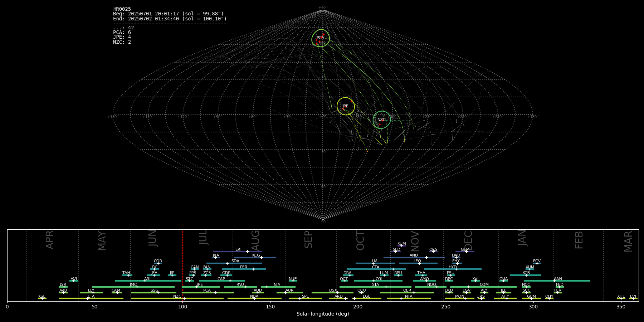Click the KUM shower label in timeline
644x322 pixels.
pyautogui.click(x=402, y=244)
